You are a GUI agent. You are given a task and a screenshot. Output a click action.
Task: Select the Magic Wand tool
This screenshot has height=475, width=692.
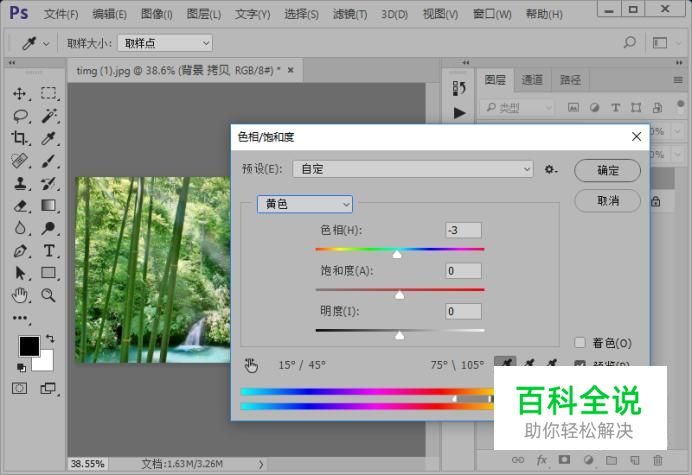tap(48, 116)
